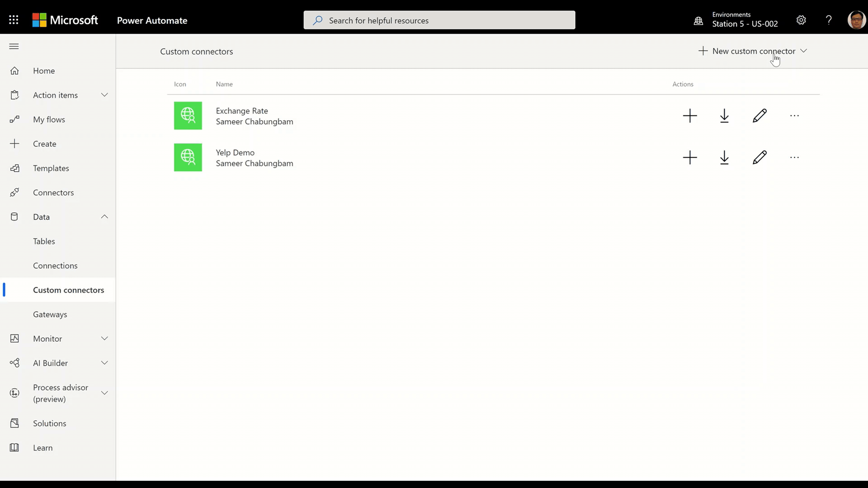Go to Connections under Data
The width and height of the screenshot is (868, 488).
click(x=55, y=266)
